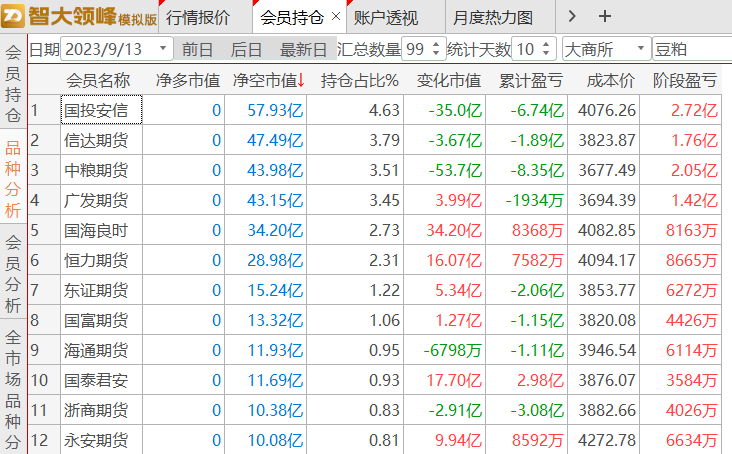Select 浙商期货 in the member list
Screen dimensions: 732x454
[101, 410]
